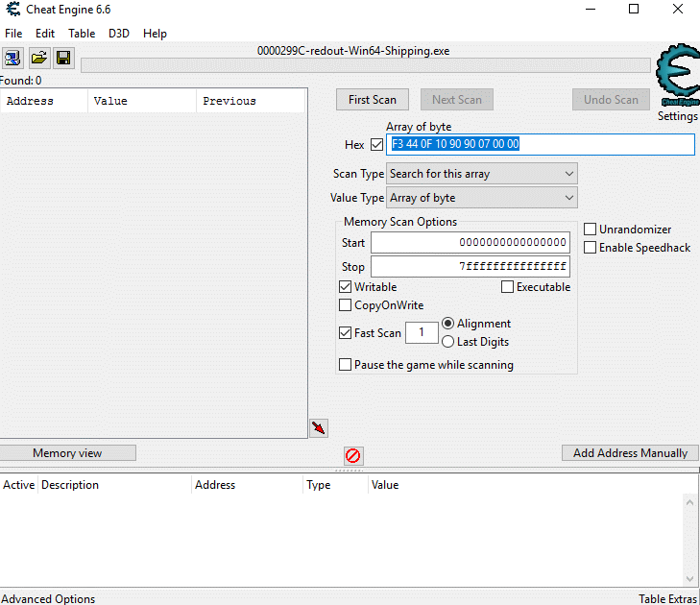700x605 pixels.
Task: Click the red no-entry clear list icon
Action: pos(352,455)
